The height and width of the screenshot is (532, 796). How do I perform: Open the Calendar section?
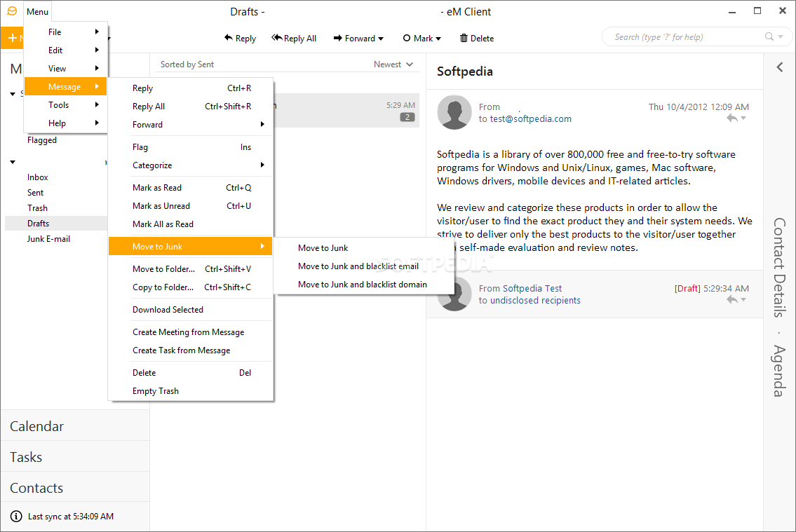click(x=75, y=426)
